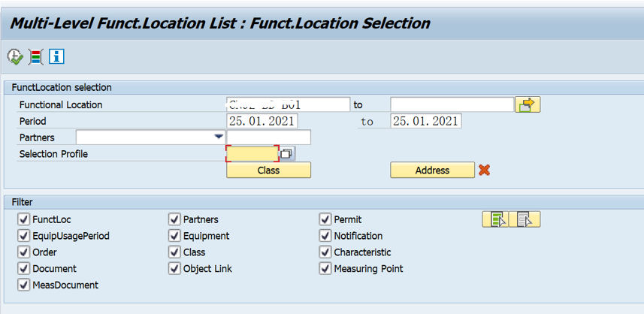Open search help beside Selection Profile field
Screen dimensions: 644x314
tap(288, 154)
